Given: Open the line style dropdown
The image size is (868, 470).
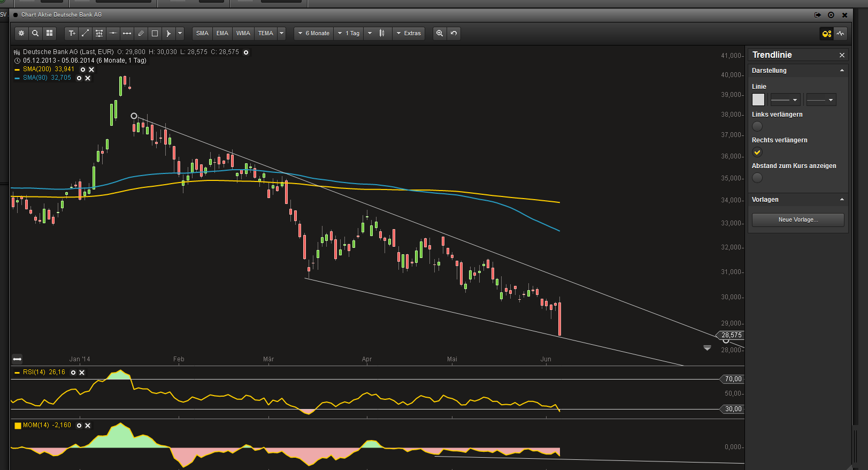Looking at the screenshot, I should click(x=785, y=100).
